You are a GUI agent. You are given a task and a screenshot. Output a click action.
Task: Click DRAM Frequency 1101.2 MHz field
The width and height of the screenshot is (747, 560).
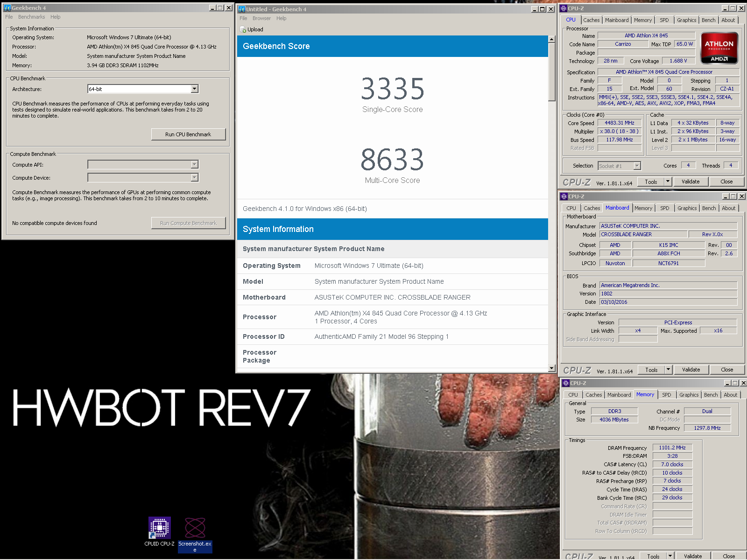672,448
